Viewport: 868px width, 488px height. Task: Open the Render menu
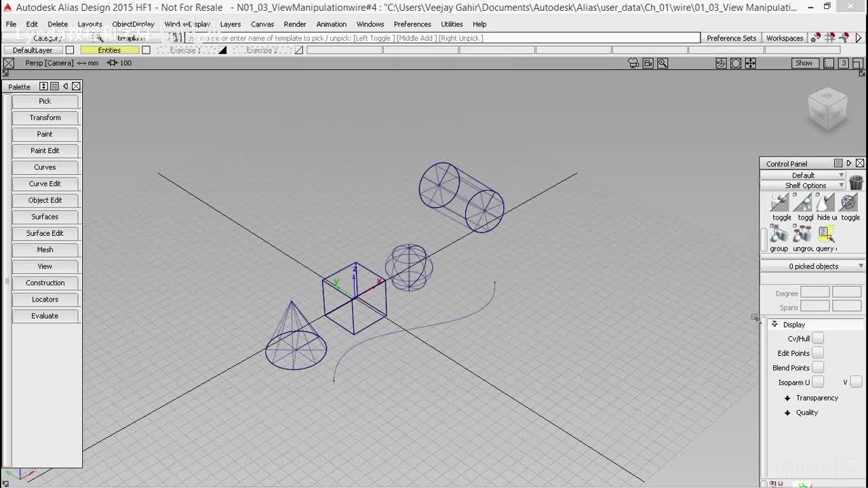[295, 24]
